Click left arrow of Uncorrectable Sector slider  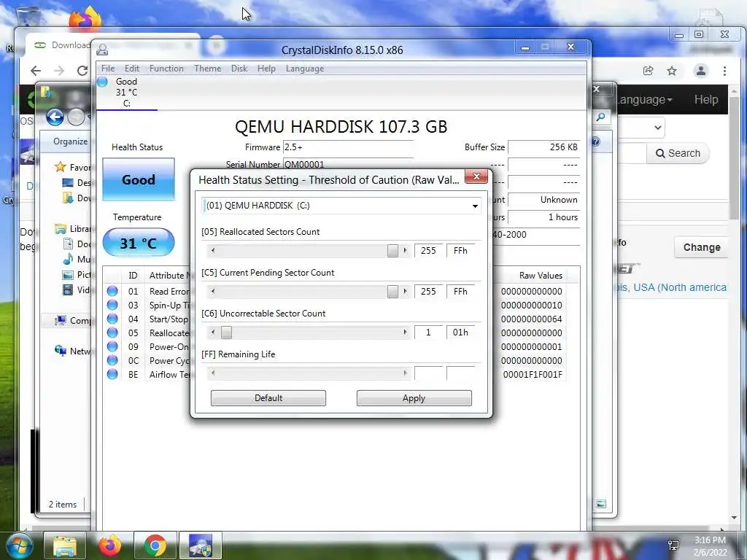213,332
